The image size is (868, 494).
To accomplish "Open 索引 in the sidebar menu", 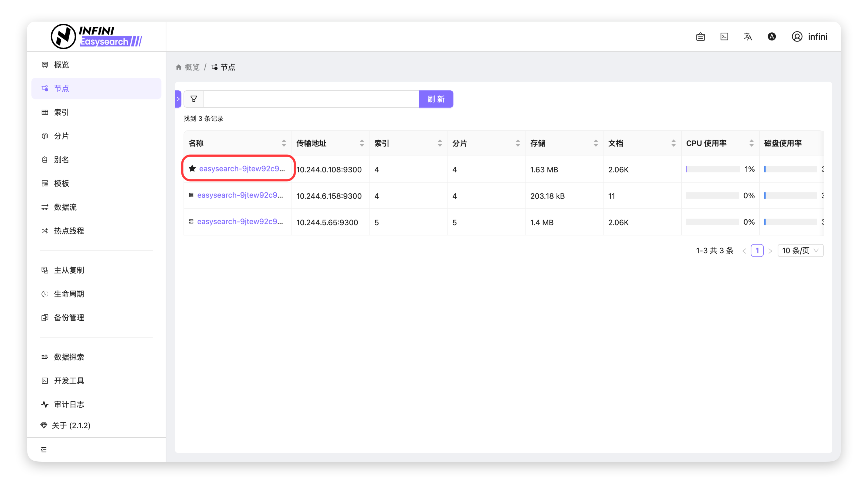I will 61,112.
